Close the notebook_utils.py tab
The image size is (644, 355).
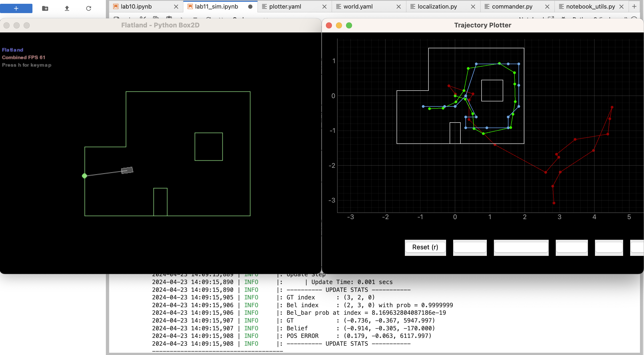[621, 7]
